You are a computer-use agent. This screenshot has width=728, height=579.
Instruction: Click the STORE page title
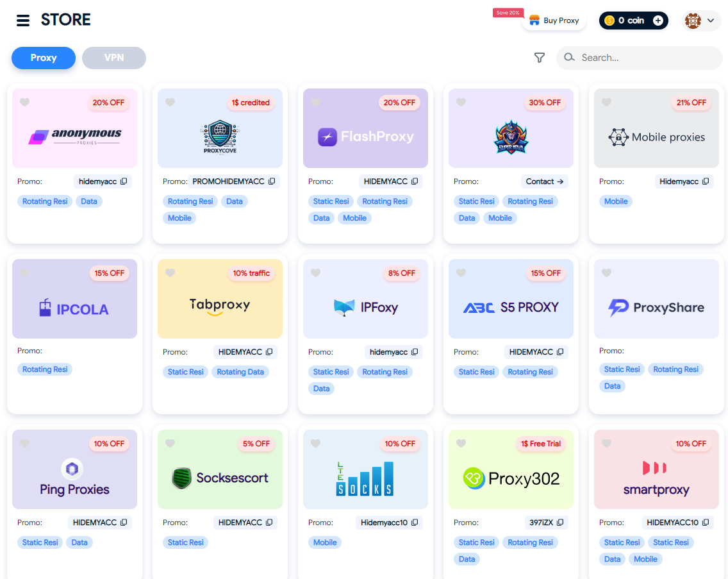click(x=65, y=20)
